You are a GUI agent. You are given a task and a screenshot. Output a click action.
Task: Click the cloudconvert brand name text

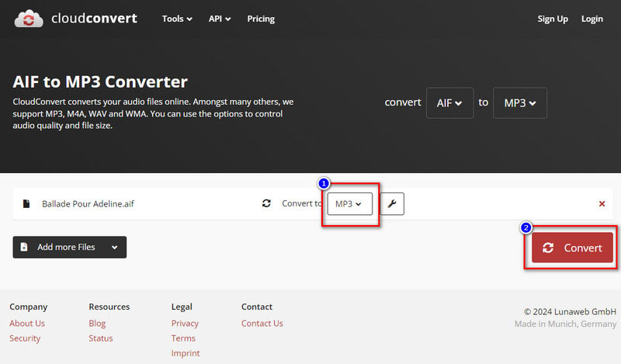click(94, 18)
